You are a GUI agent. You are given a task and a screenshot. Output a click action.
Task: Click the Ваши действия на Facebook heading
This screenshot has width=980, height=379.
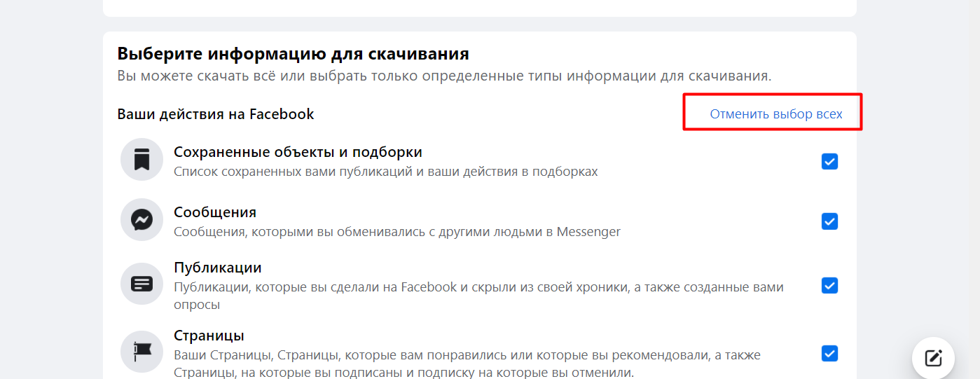[216, 113]
